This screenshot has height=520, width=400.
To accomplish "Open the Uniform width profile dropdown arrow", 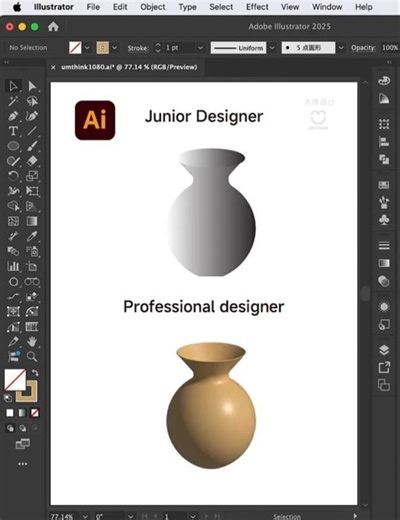I will click(272, 48).
